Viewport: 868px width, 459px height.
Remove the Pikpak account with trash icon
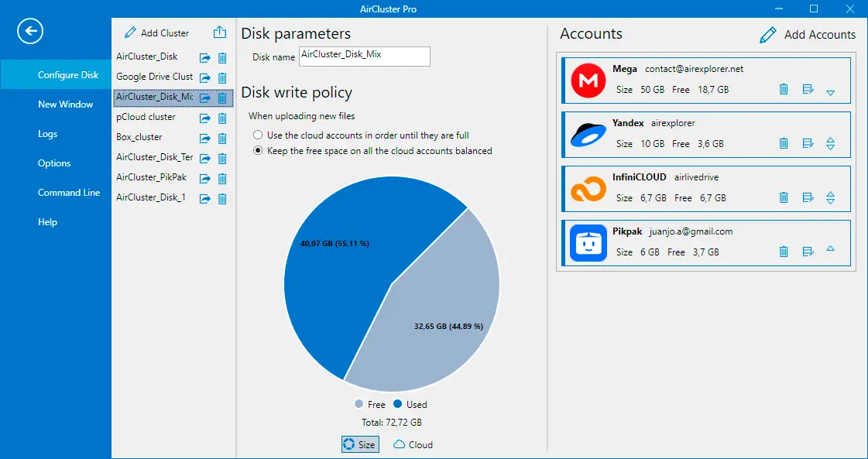784,252
